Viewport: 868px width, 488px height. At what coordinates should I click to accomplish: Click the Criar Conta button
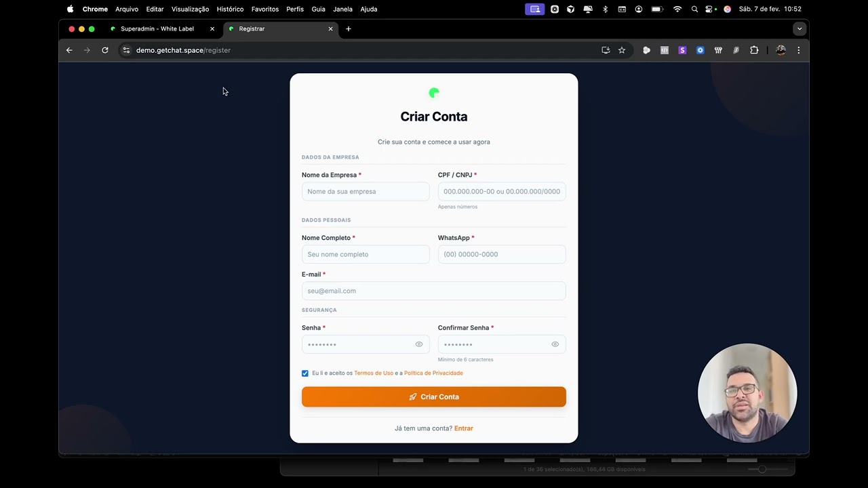pos(434,397)
